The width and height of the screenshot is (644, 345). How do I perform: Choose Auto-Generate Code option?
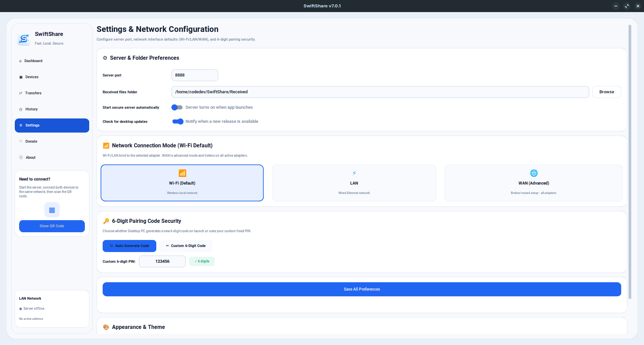(129, 246)
